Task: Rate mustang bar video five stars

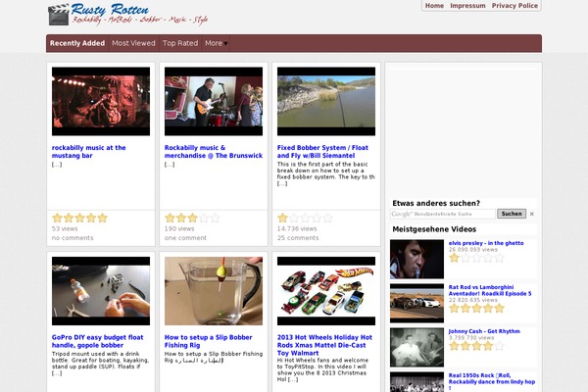Action: (x=102, y=218)
